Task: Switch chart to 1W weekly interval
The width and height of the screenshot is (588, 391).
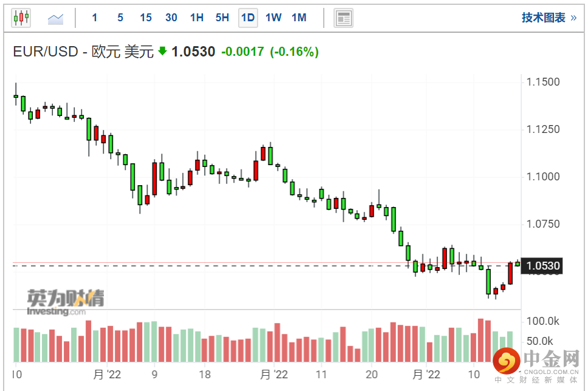Action: (x=273, y=18)
